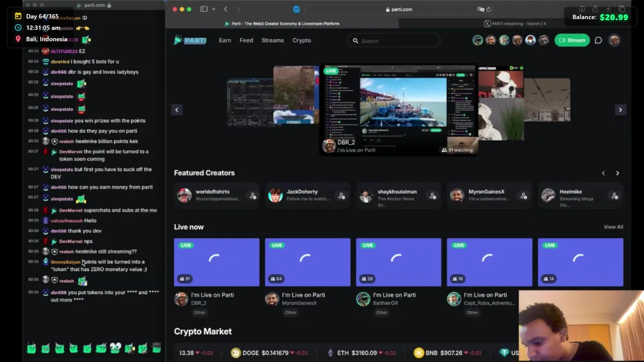
Task: Go back with Safari's back arrow
Action: click(225, 9)
